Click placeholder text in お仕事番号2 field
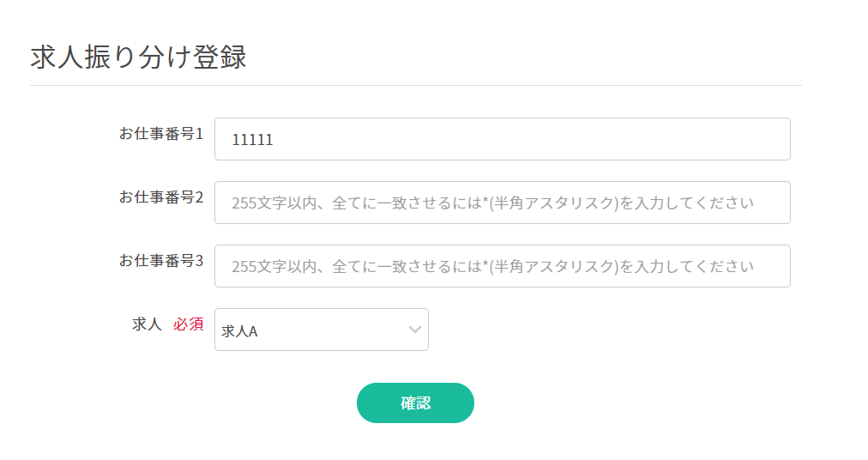Screen dimensions: 868x460 492,203
